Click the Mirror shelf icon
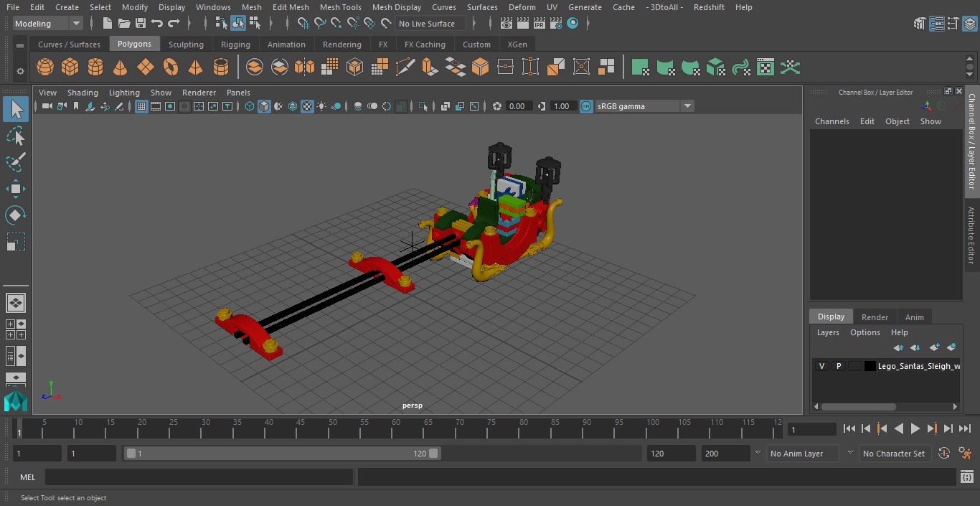The image size is (980, 506). click(x=304, y=67)
